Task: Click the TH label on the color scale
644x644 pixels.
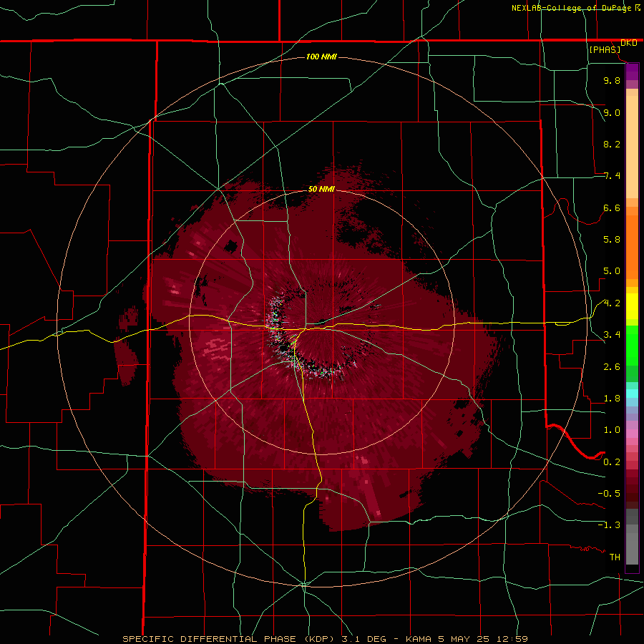Action: pyautogui.click(x=615, y=557)
